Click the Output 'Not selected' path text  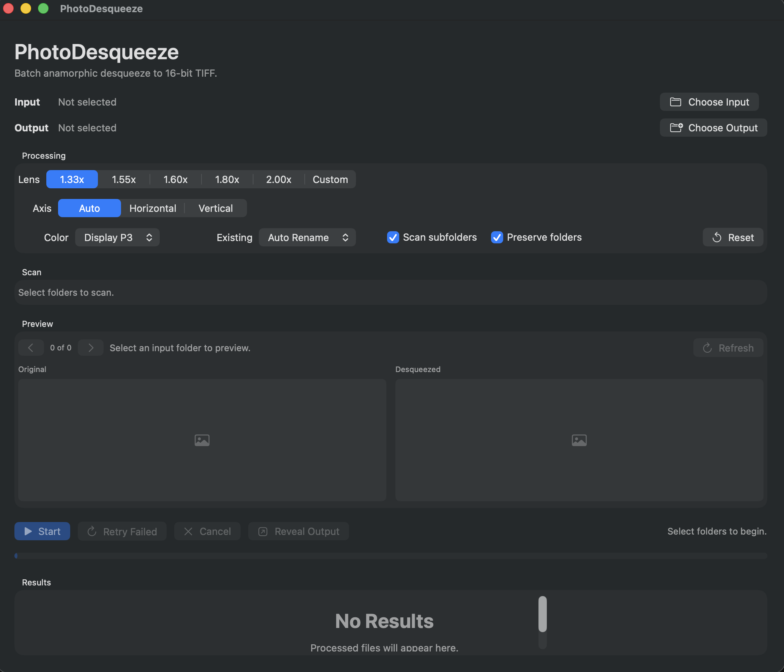point(87,128)
